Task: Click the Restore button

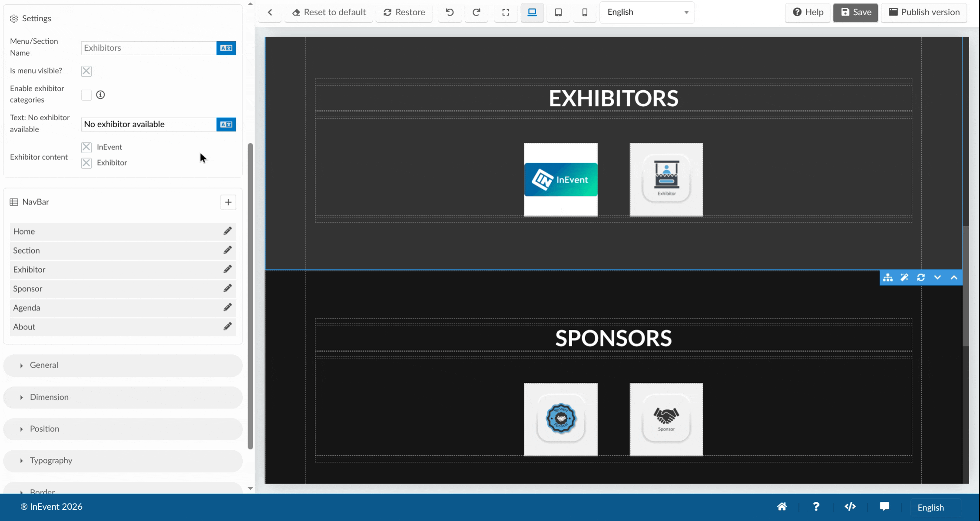Action: (404, 12)
